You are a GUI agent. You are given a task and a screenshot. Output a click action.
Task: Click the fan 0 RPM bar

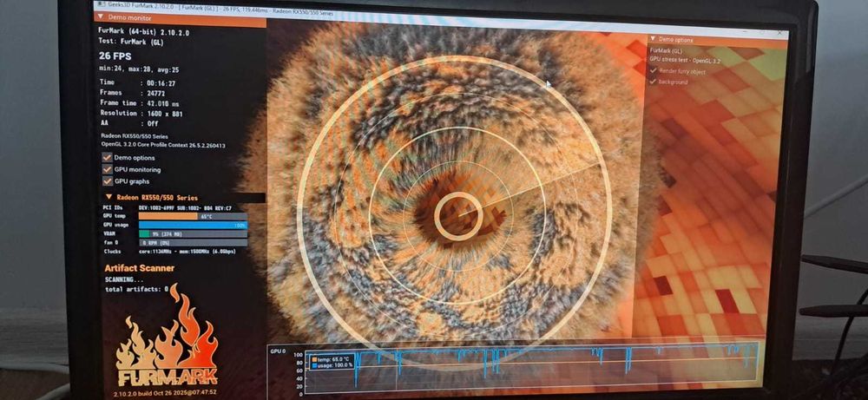(x=193, y=242)
